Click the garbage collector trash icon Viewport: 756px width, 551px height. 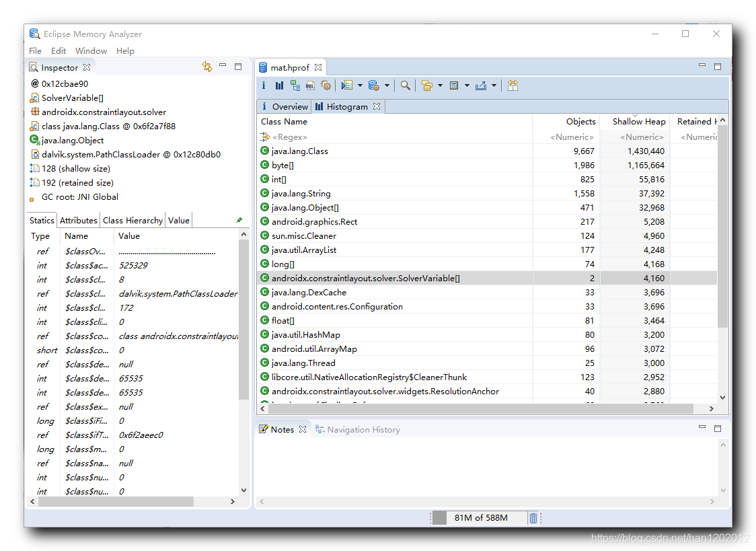pos(533,518)
